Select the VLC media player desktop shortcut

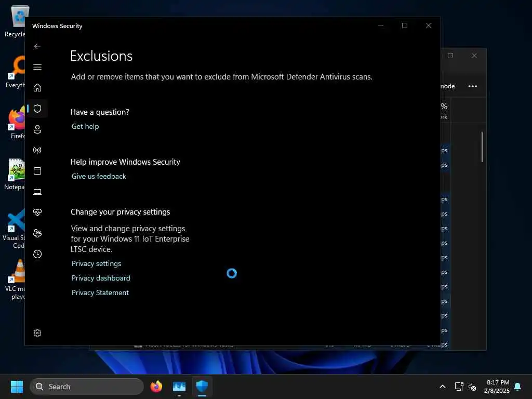pos(15,280)
